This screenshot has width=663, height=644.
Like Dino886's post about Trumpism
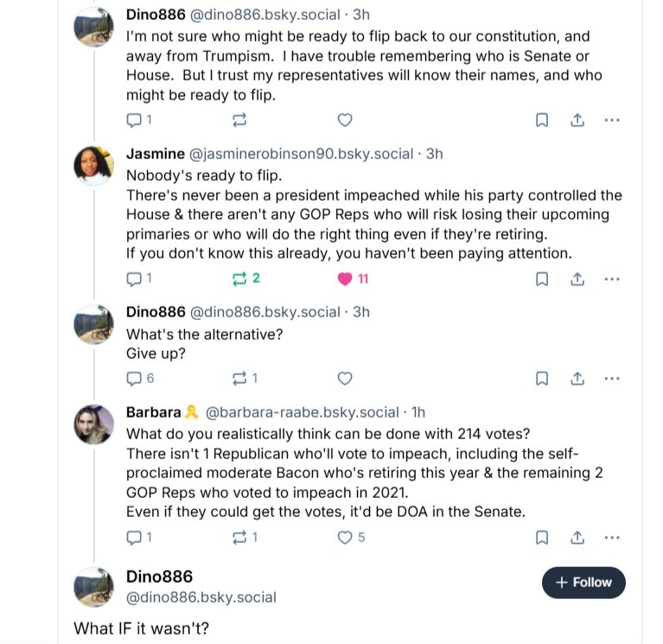pyautogui.click(x=344, y=120)
